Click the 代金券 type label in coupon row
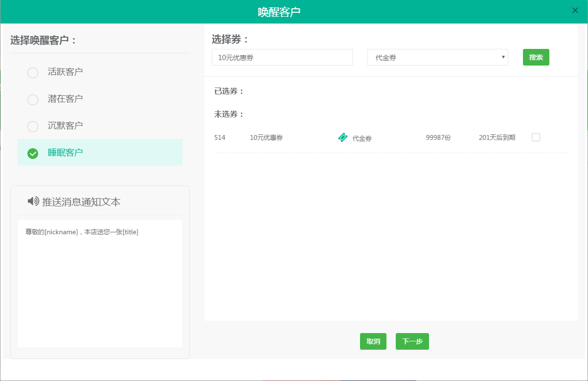Screen dimensions: 588x381 pos(362,138)
